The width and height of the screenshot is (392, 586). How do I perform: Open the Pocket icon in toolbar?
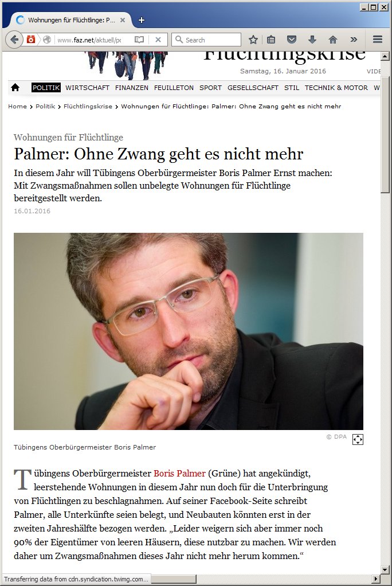[x=292, y=40]
